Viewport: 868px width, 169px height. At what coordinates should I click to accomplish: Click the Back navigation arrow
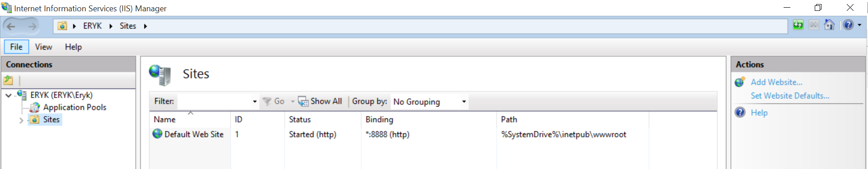pos(12,26)
